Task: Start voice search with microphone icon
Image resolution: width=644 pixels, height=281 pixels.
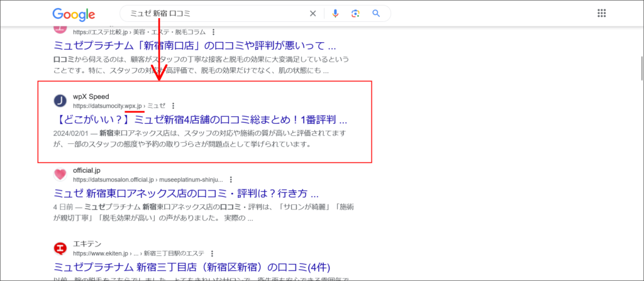Action: point(335,14)
